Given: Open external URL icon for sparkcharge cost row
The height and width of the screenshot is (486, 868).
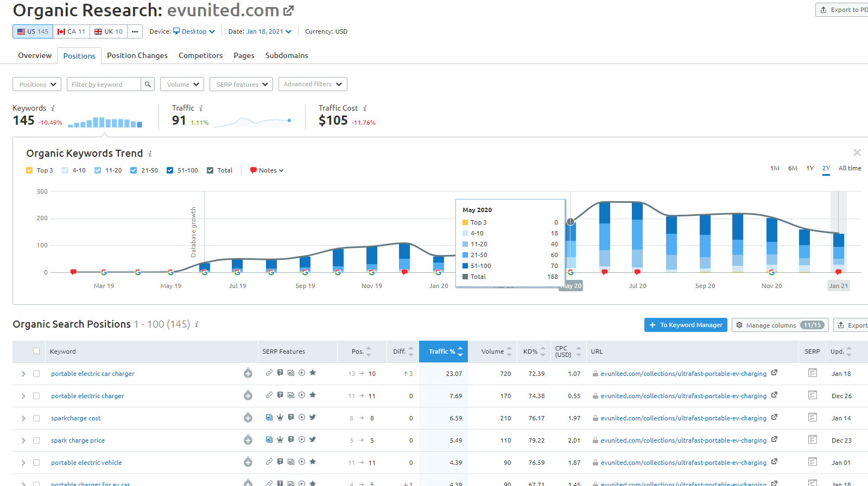Looking at the screenshot, I should (x=775, y=417).
